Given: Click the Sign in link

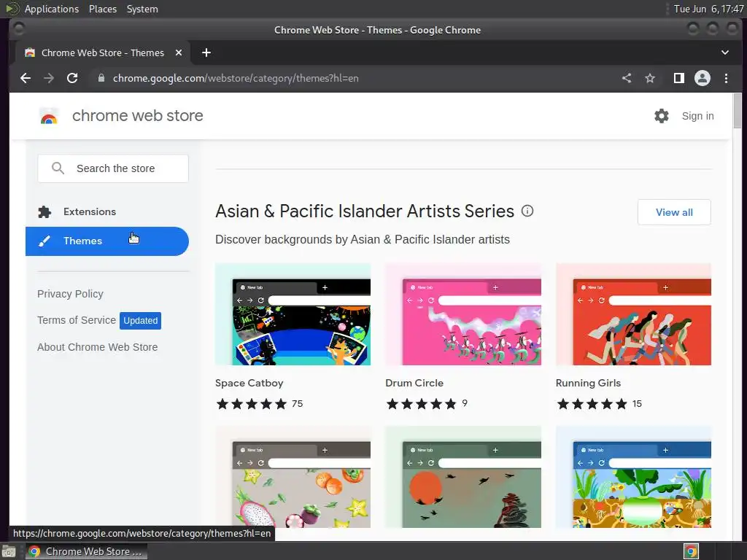Looking at the screenshot, I should coord(697,116).
